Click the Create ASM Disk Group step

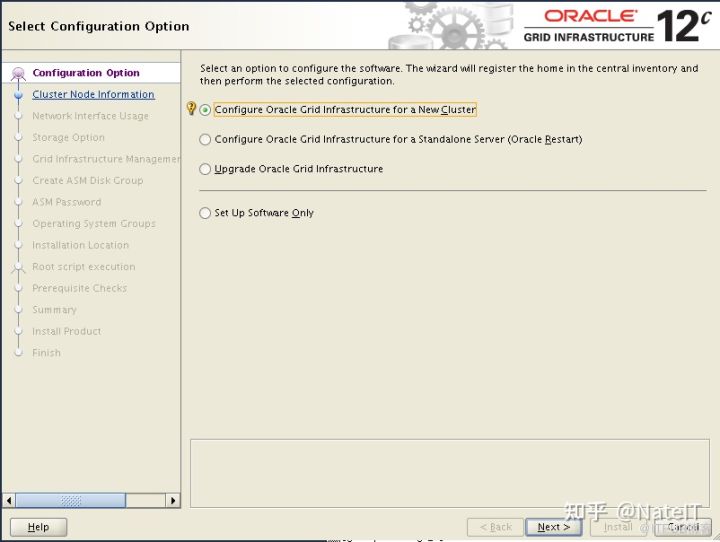(x=88, y=181)
